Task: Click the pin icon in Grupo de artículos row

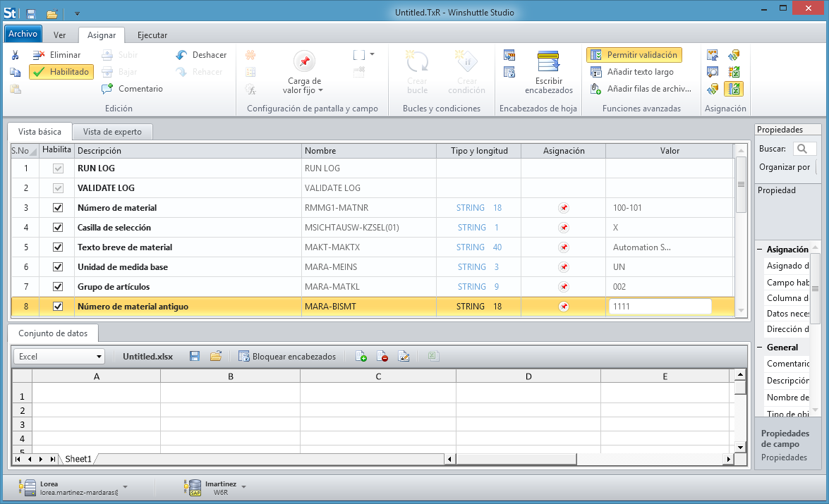Action: (x=564, y=287)
